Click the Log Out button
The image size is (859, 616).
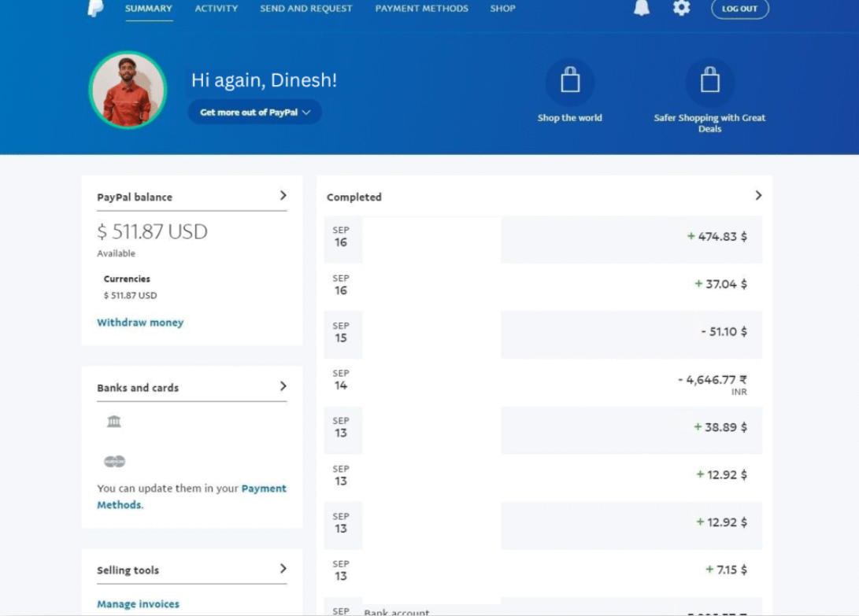739,9
